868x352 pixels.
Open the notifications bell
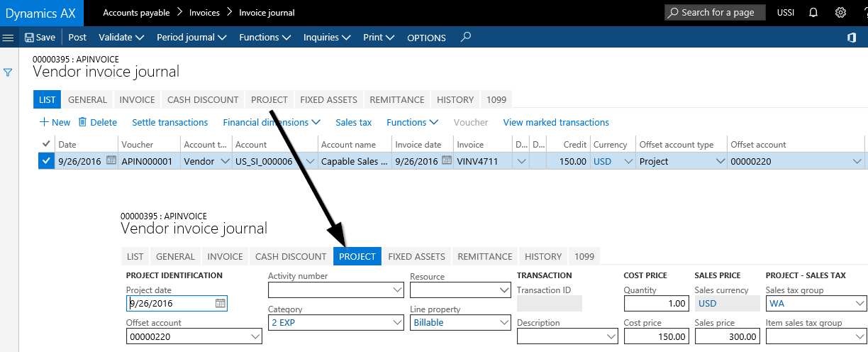[x=813, y=13]
